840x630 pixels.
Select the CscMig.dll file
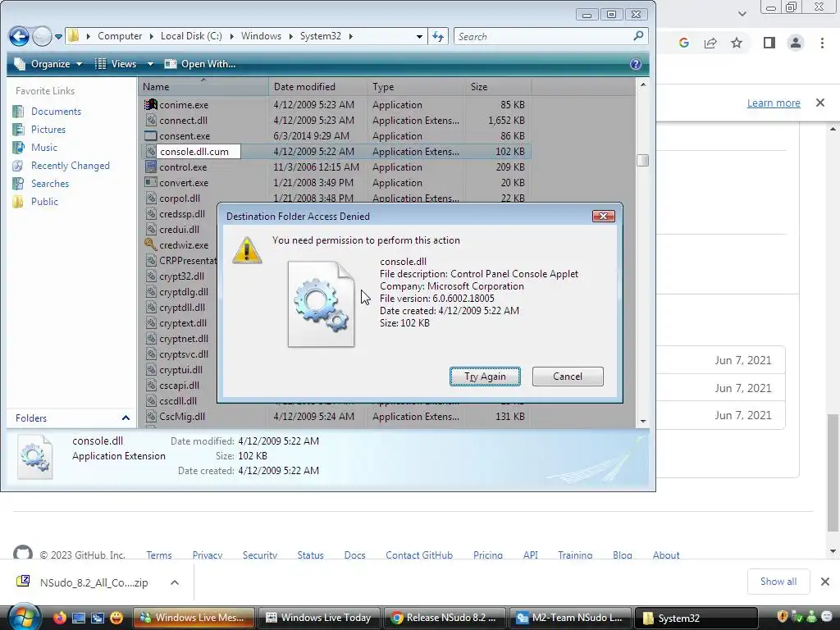[181, 416]
